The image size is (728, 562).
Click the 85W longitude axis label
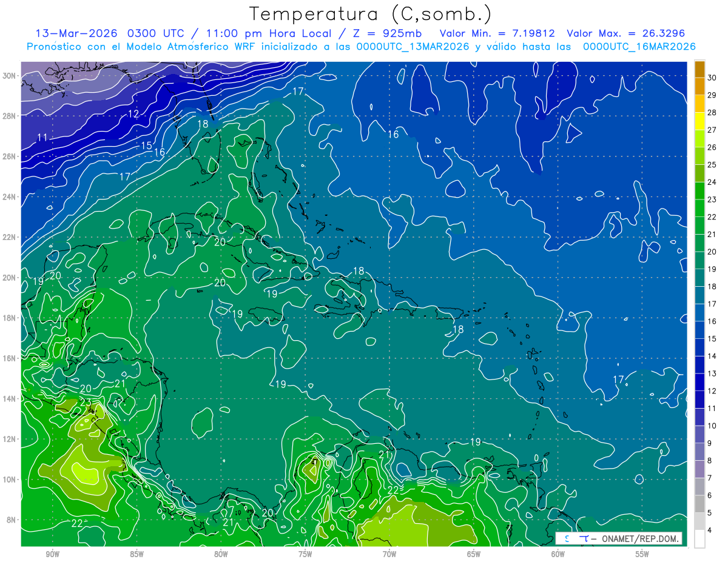click(x=136, y=554)
